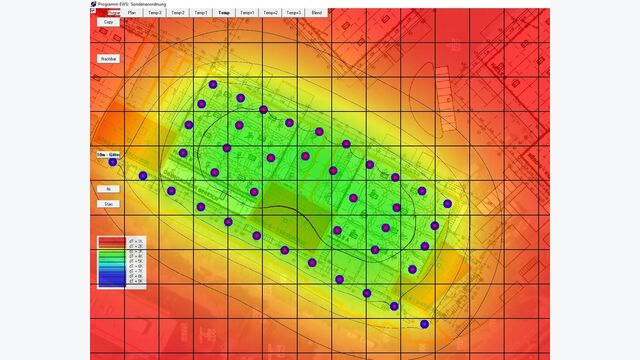Click the Nachbar button

tap(109, 59)
